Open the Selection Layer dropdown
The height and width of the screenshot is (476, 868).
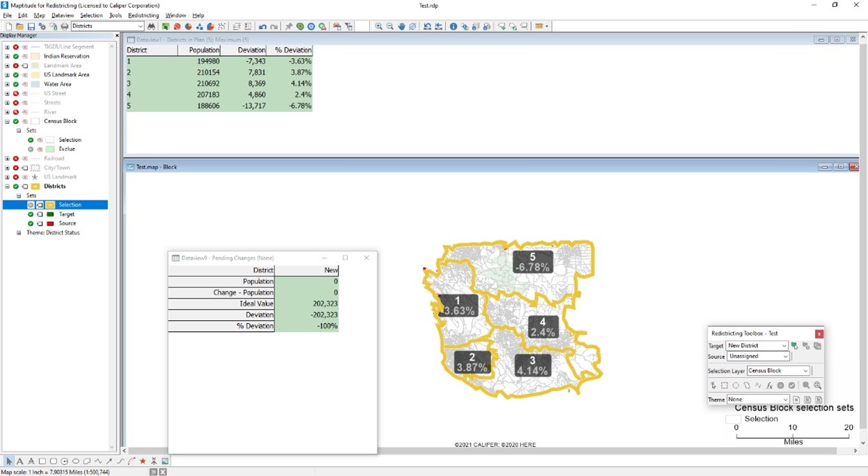click(806, 371)
